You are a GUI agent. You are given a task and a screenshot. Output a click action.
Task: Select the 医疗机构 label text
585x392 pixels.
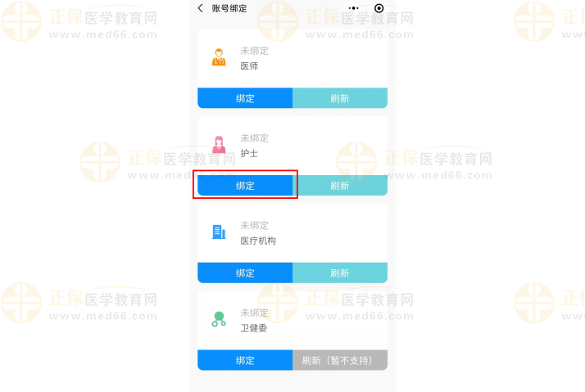pos(258,241)
